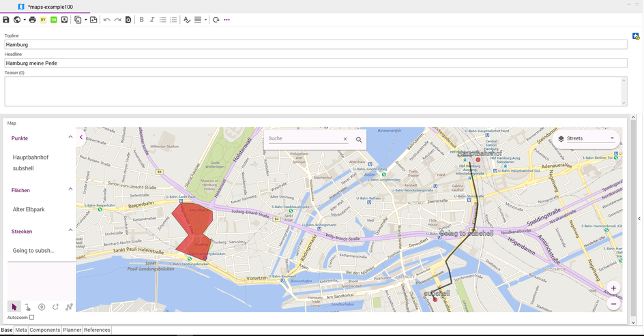644x336 pixels.
Task: Switch to the References tab
Action: click(98, 330)
